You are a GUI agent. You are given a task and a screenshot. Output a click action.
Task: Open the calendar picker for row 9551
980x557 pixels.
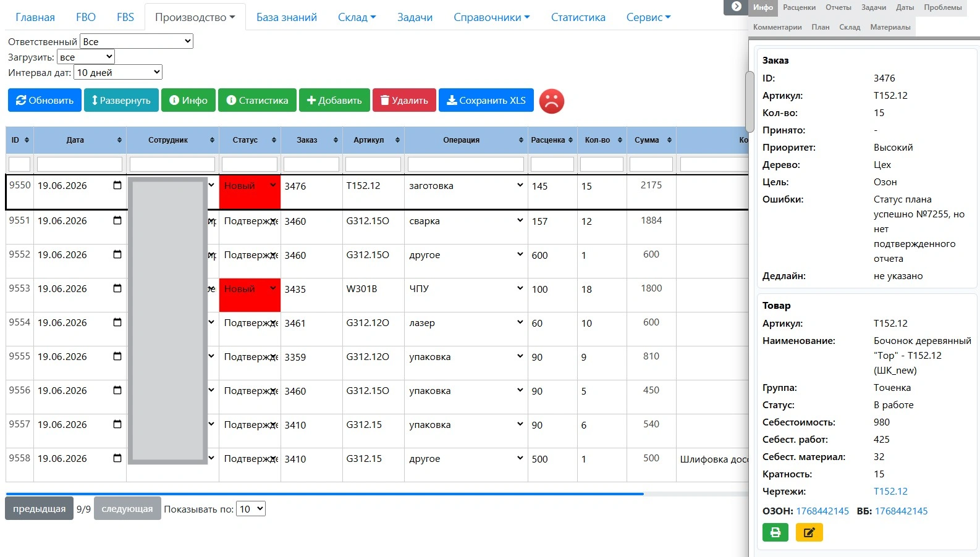tap(117, 220)
